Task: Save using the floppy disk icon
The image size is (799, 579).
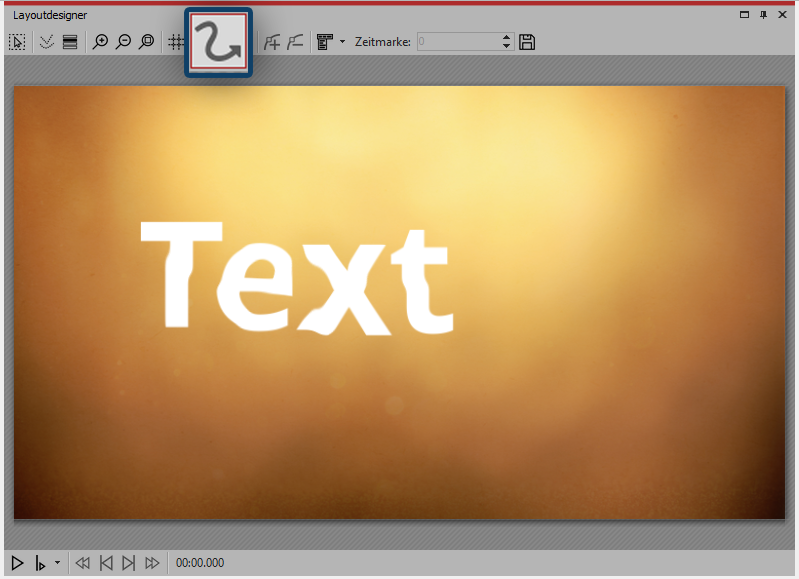Action: pyautogui.click(x=528, y=42)
